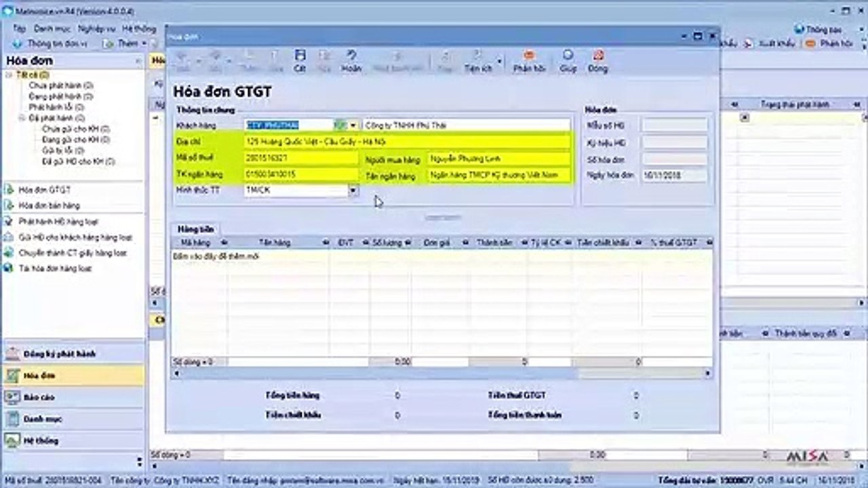Open the Tiện ích dropdown arrow
The height and width of the screenshot is (488, 868).
tap(500, 62)
